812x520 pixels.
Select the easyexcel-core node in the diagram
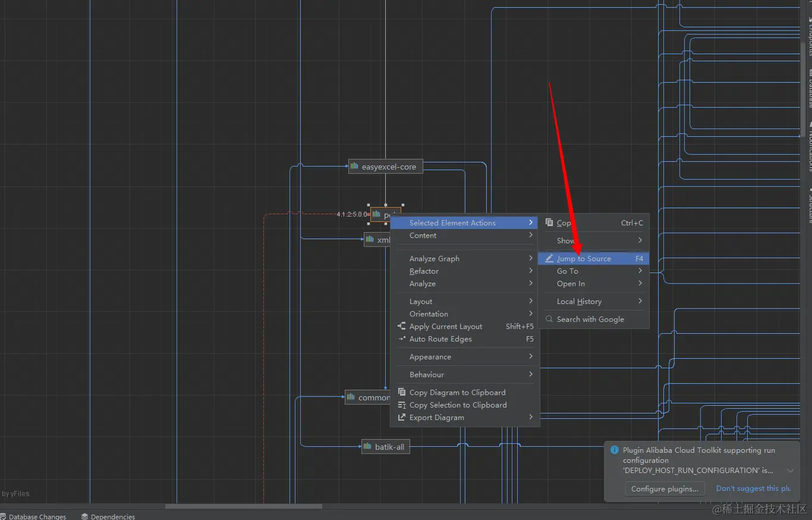coord(385,167)
